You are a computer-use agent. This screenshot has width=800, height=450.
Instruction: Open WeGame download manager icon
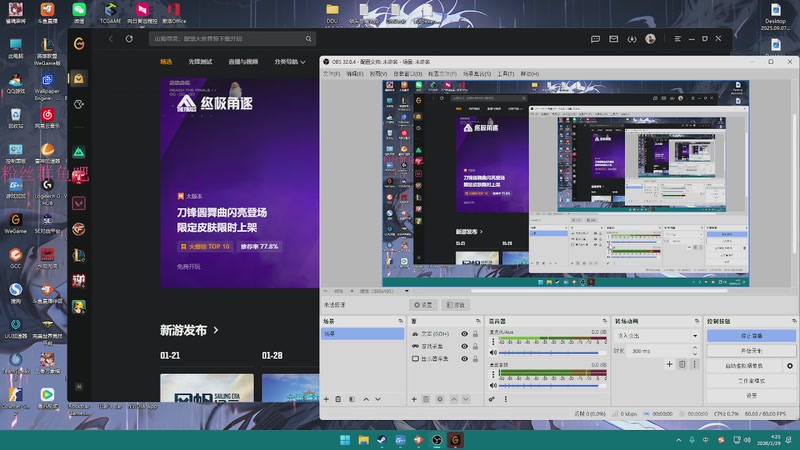point(632,39)
